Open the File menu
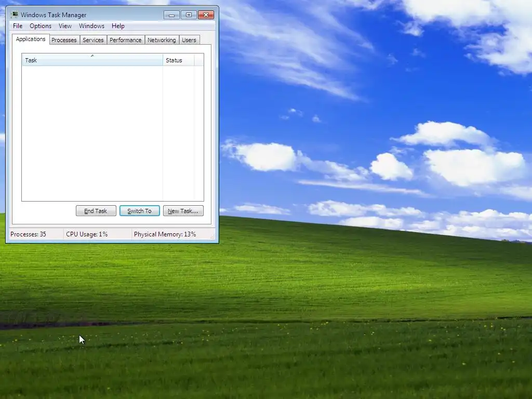The image size is (532, 399). [x=18, y=26]
